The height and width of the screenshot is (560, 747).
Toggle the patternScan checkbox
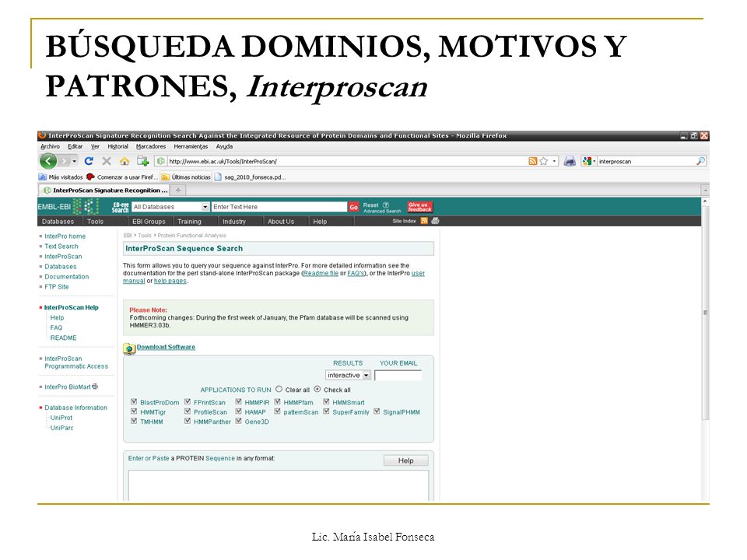[x=277, y=411]
